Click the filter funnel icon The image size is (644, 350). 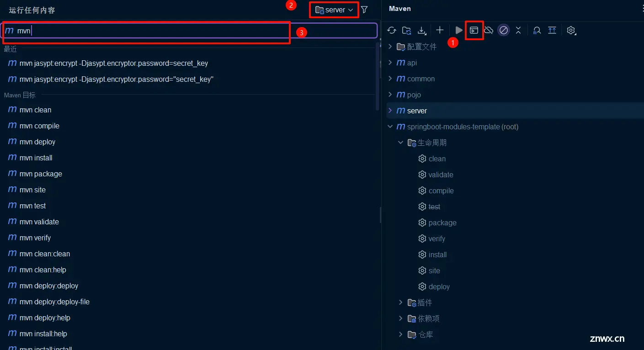click(x=364, y=10)
